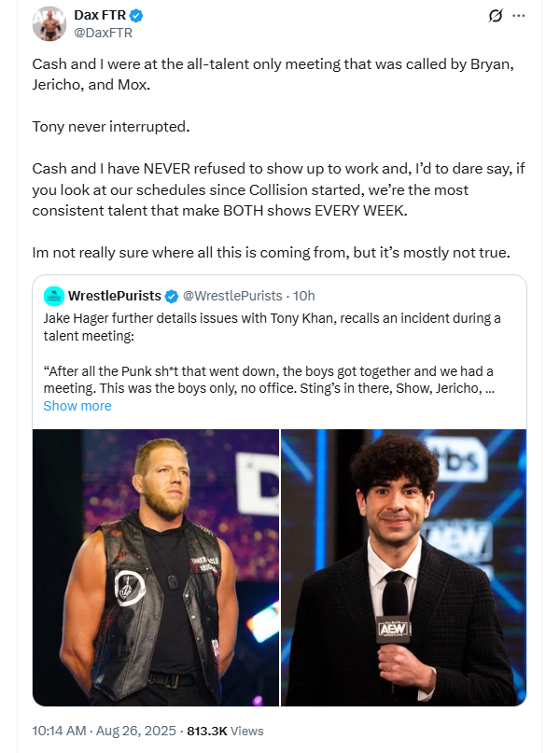The width and height of the screenshot is (560, 753).
Task: Click the @WrestlePurists handle
Action: coord(232,296)
